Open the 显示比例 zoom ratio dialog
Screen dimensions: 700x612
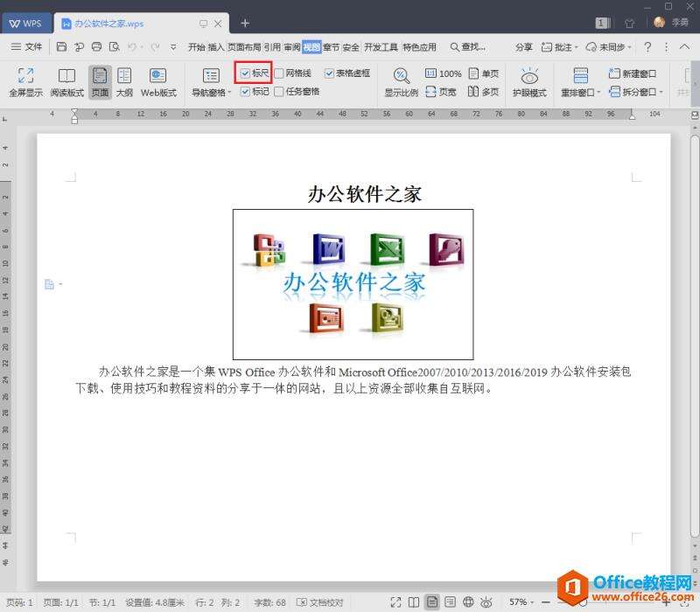(x=402, y=82)
